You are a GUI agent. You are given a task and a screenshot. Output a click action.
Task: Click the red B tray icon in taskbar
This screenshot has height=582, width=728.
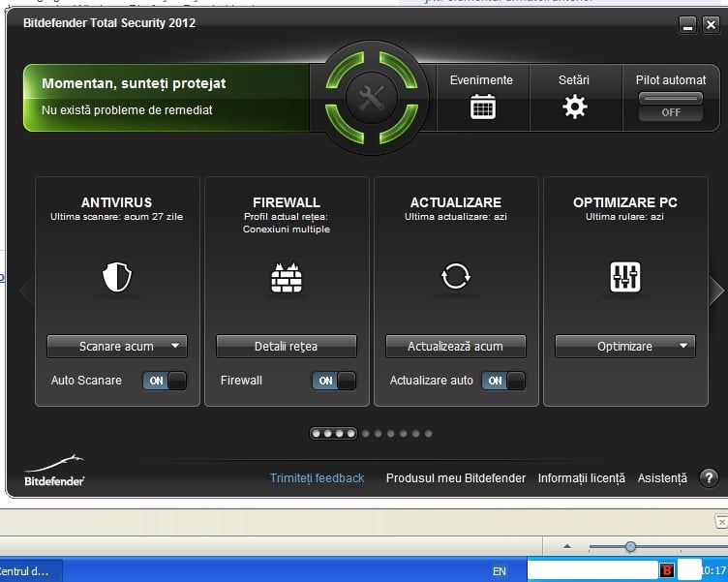[x=667, y=570]
